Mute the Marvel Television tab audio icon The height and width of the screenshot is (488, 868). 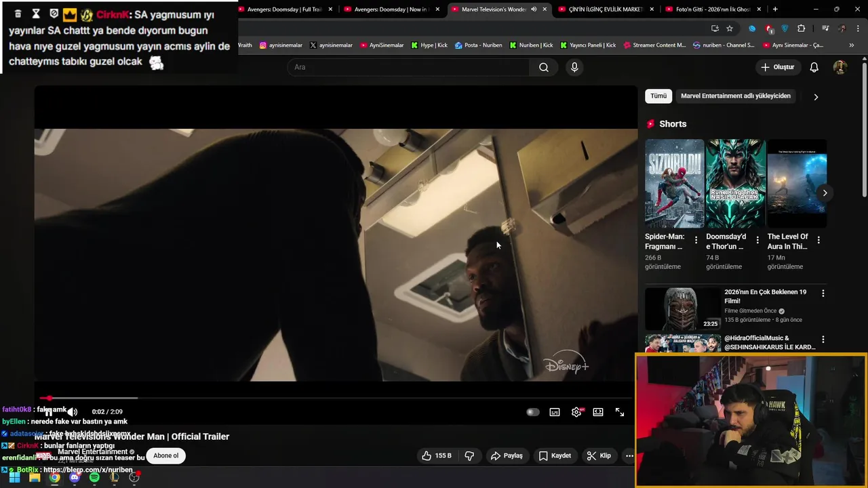[x=534, y=9]
